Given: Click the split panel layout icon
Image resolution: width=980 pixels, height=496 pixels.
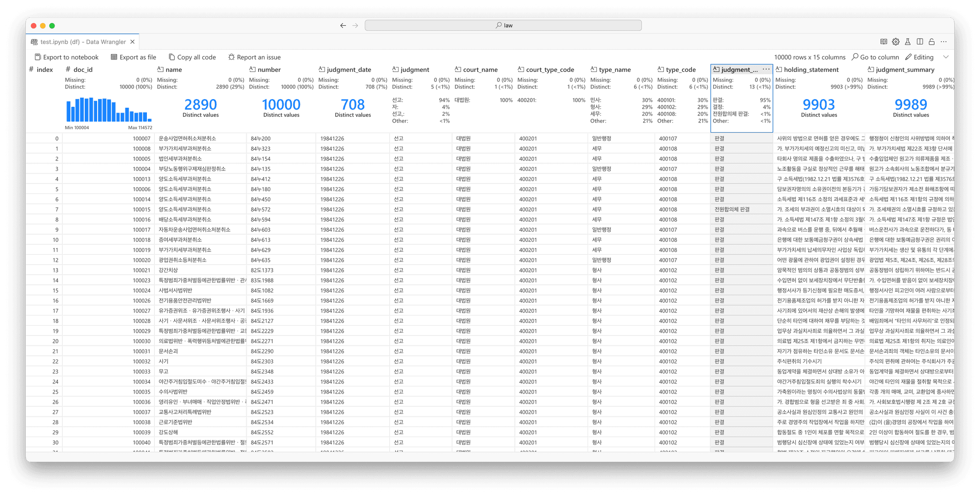Looking at the screenshot, I should coord(920,42).
